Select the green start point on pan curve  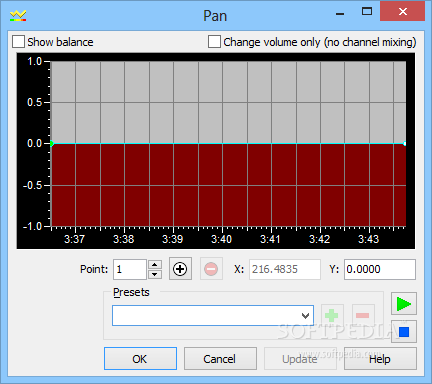tap(52, 144)
